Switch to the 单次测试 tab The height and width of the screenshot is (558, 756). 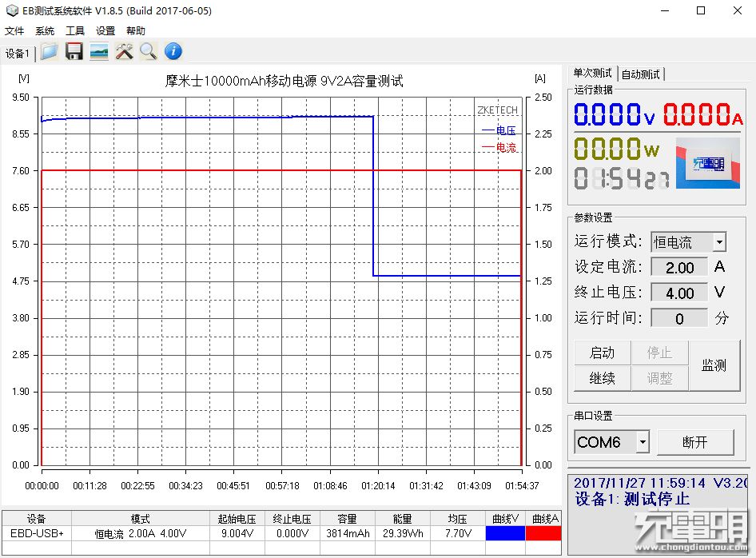pyautogui.click(x=592, y=74)
